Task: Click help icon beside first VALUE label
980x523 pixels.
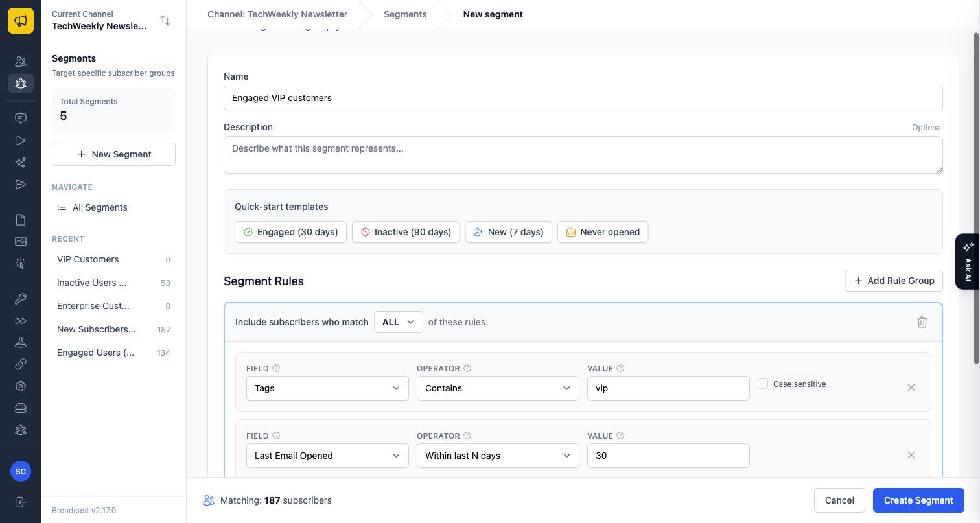Action: click(620, 368)
